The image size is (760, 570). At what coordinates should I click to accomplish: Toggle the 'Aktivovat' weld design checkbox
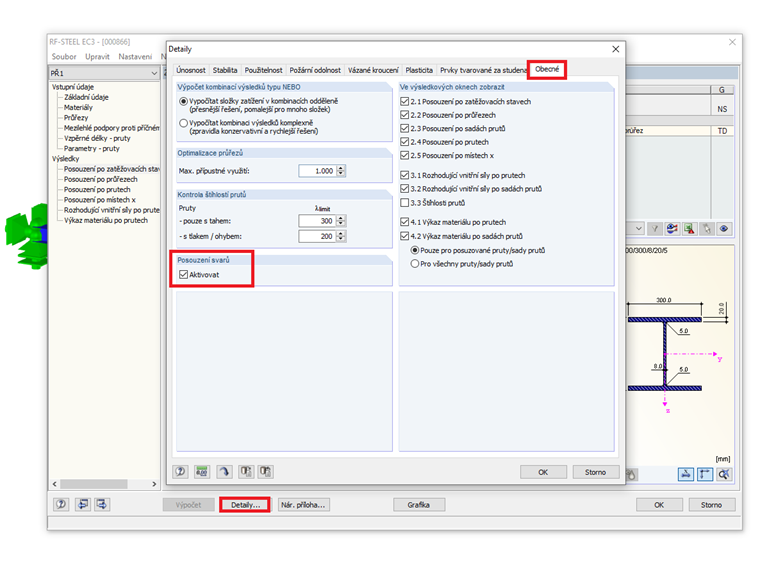pyautogui.click(x=183, y=274)
